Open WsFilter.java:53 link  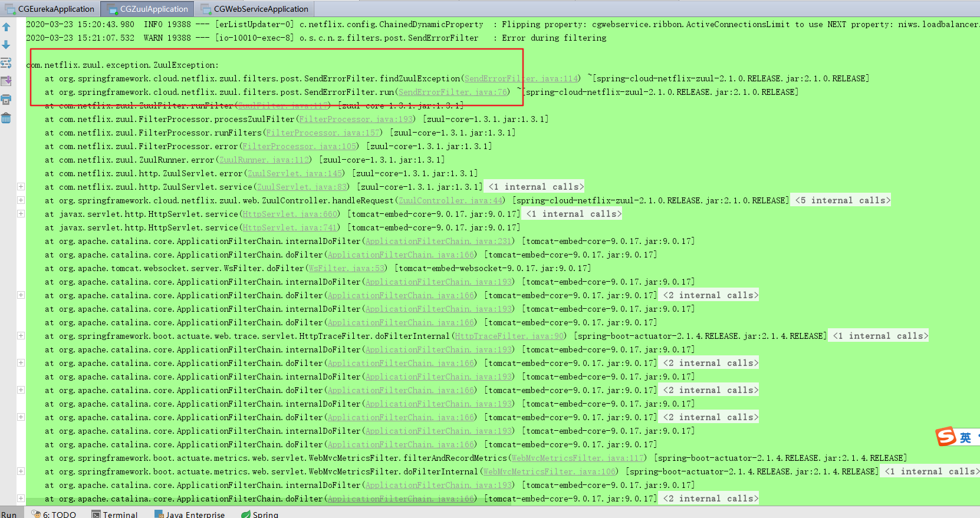point(347,268)
